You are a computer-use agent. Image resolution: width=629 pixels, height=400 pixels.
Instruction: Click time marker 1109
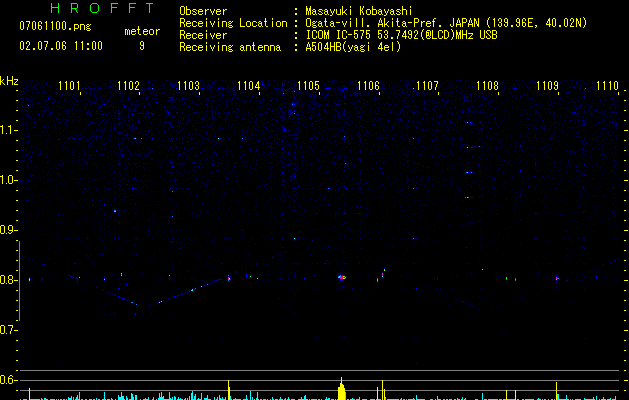click(x=547, y=86)
